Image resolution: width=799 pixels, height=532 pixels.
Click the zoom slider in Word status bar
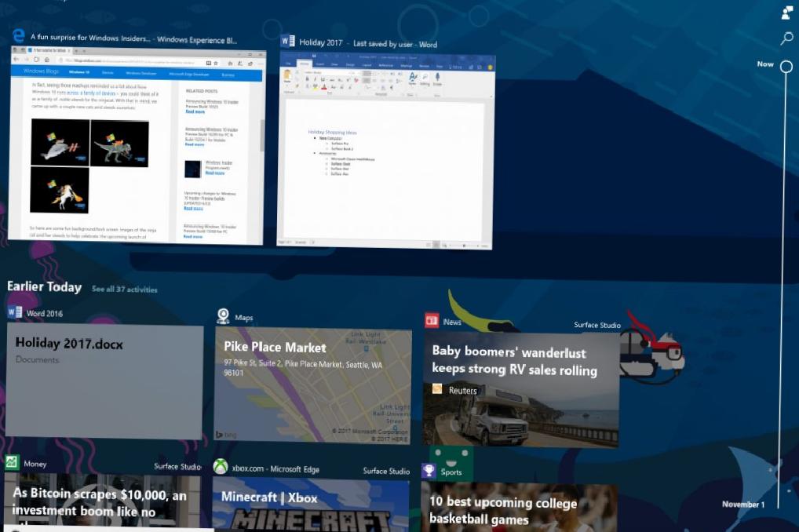(464, 246)
